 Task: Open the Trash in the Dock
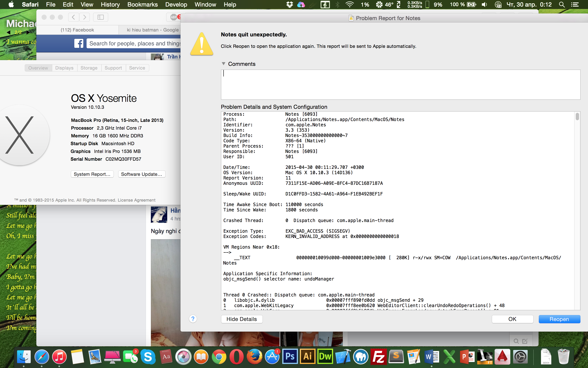[x=563, y=357]
